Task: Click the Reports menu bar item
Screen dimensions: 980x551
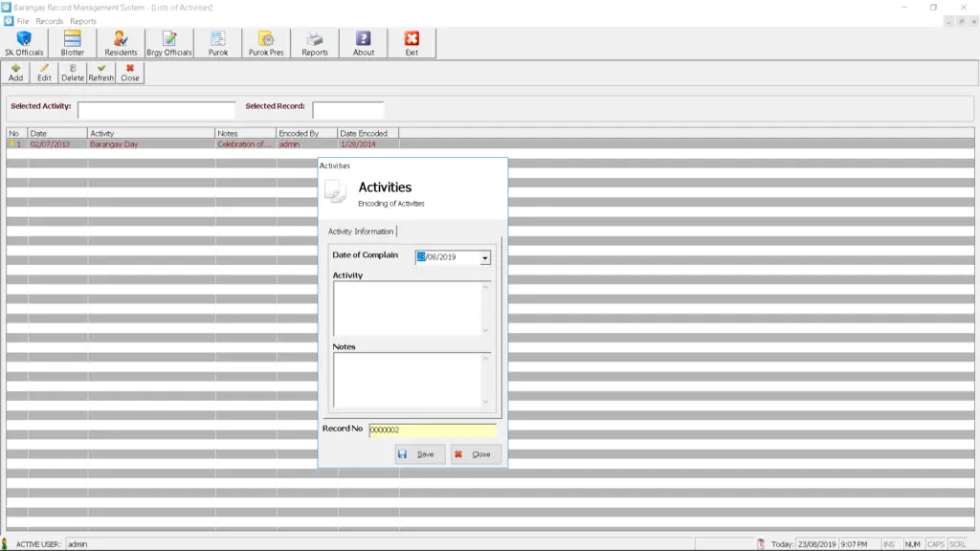Action: [x=82, y=20]
